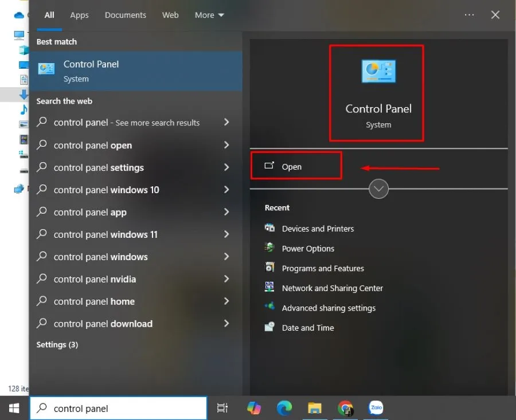This screenshot has width=516, height=420.
Task: Click Open under Control Panel preview
Action: pos(291,167)
